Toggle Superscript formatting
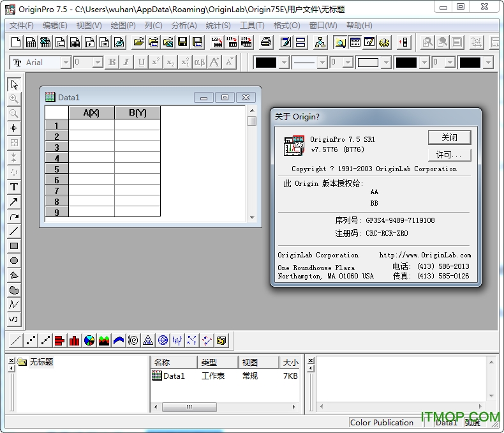504x433 pixels. coord(156,62)
